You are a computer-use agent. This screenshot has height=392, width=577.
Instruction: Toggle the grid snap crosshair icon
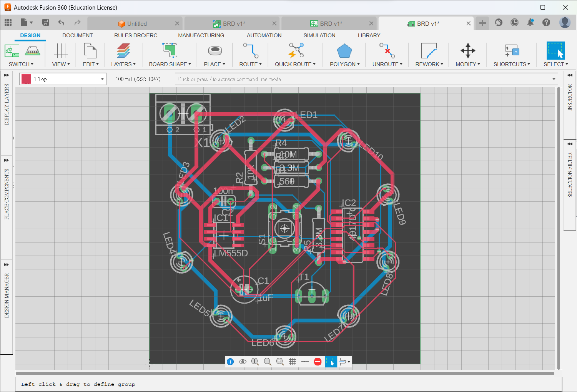click(305, 362)
